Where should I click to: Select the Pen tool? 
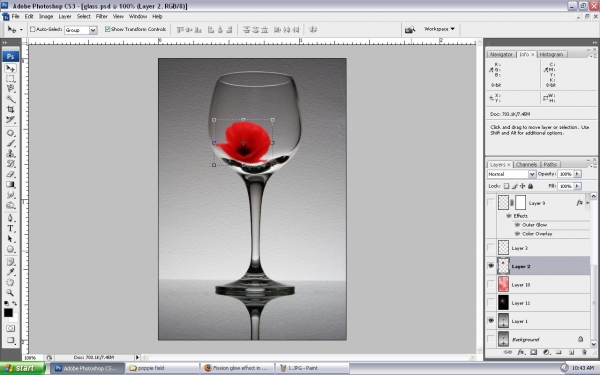click(10, 218)
